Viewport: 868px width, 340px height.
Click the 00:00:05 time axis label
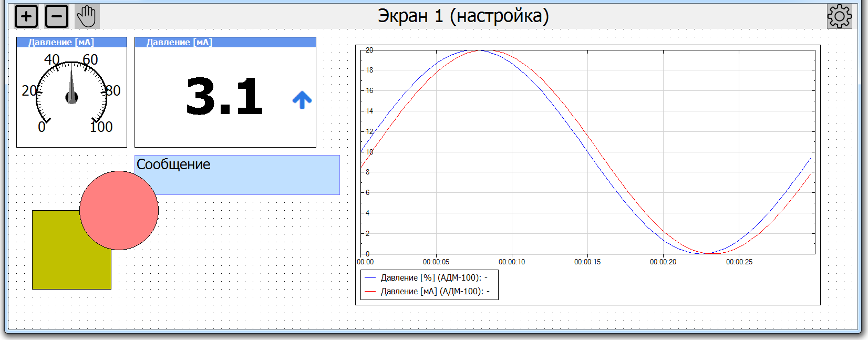tap(436, 262)
